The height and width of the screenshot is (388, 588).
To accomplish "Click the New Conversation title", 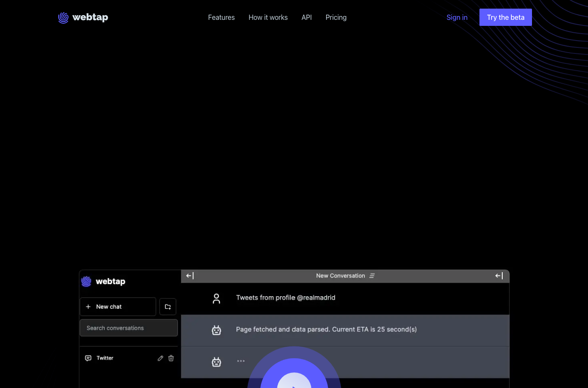I will [x=340, y=276].
